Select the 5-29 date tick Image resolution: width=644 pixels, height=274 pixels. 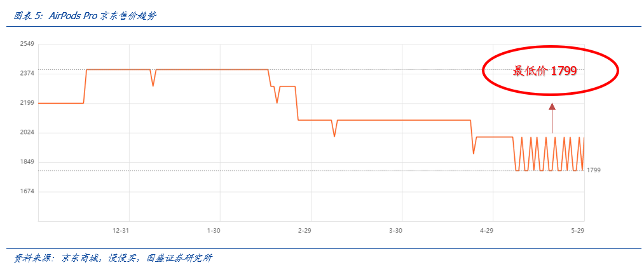(x=577, y=231)
